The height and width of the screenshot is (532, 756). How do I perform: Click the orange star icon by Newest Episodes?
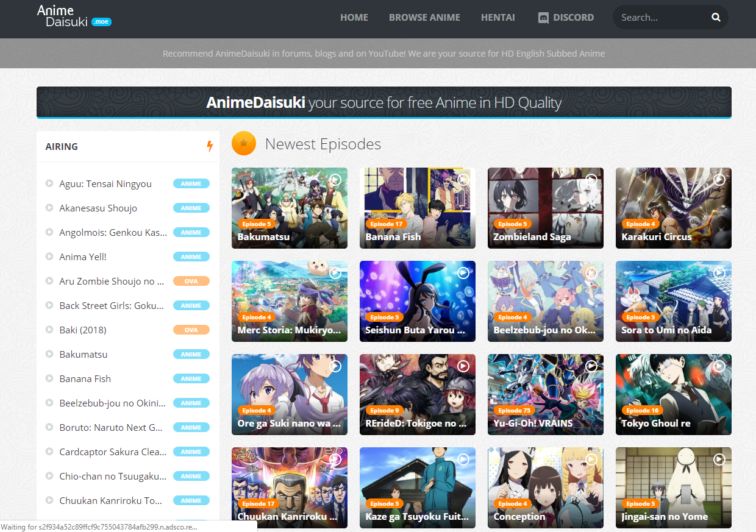point(244,143)
